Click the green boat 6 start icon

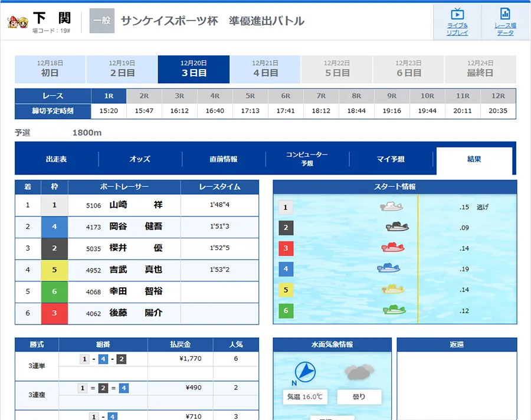394,310
